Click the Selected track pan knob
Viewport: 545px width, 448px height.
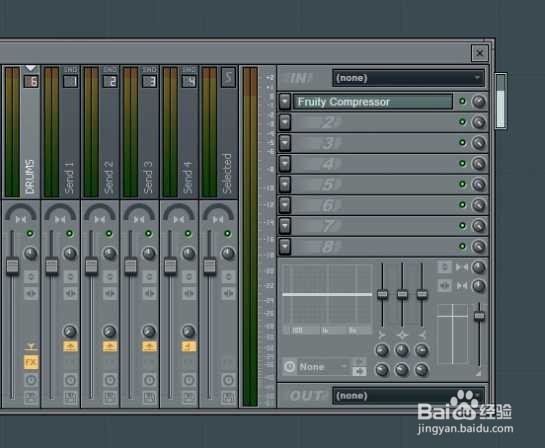click(x=228, y=254)
